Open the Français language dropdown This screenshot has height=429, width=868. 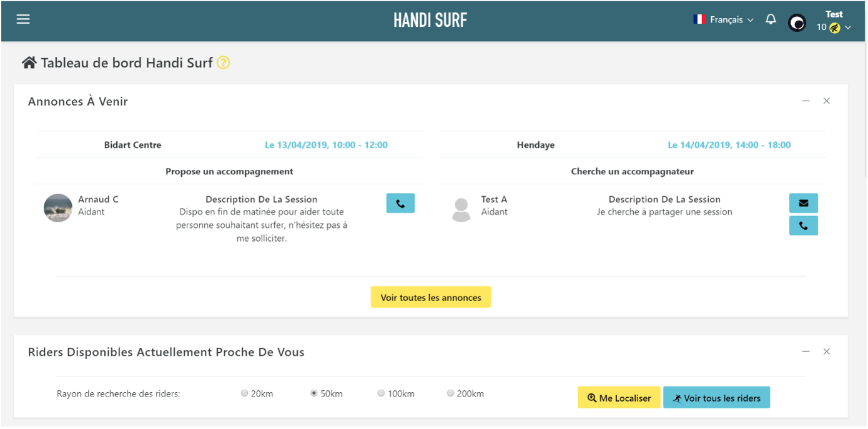click(x=724, y=20)
